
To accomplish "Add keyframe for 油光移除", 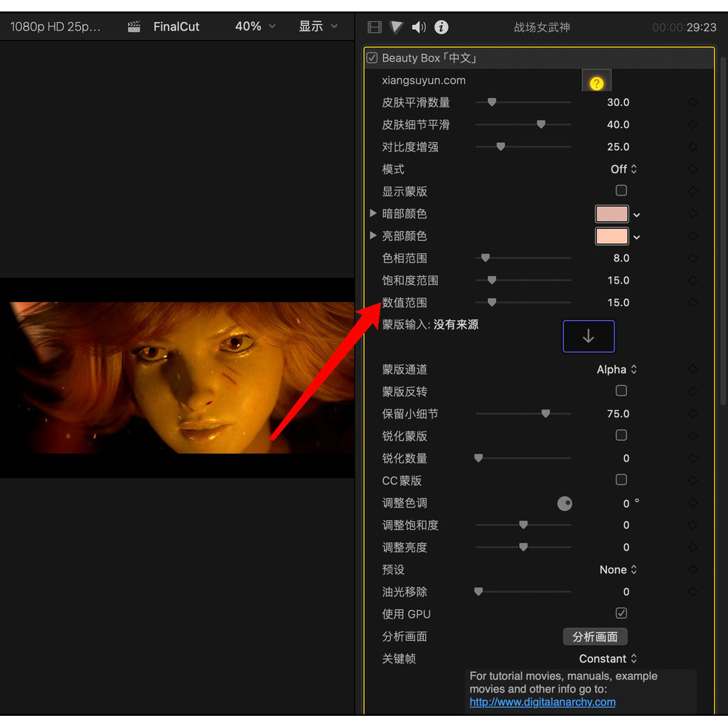I will [x=692, y=591].
